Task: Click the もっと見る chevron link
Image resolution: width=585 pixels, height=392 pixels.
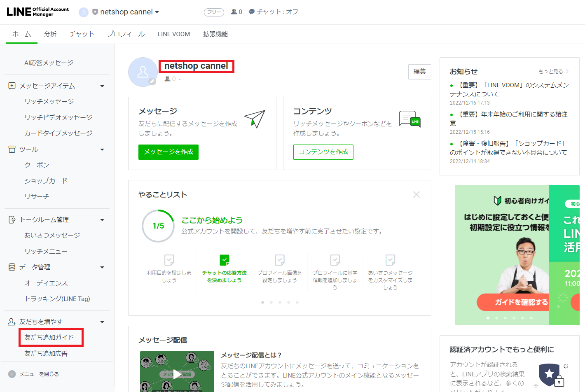Action: (554, 71)
